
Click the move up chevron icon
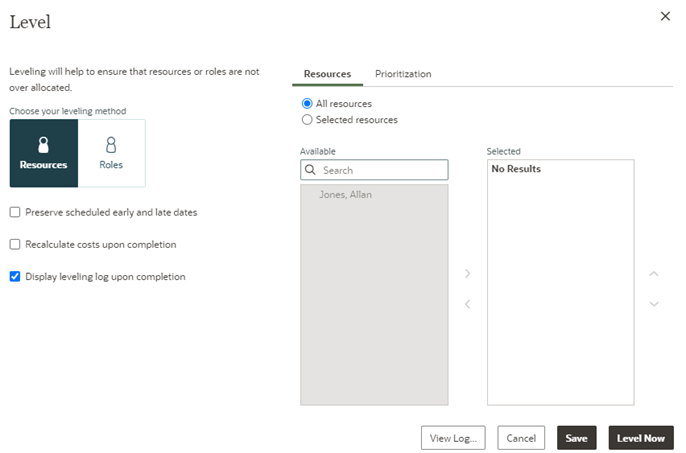click(654, 273)
